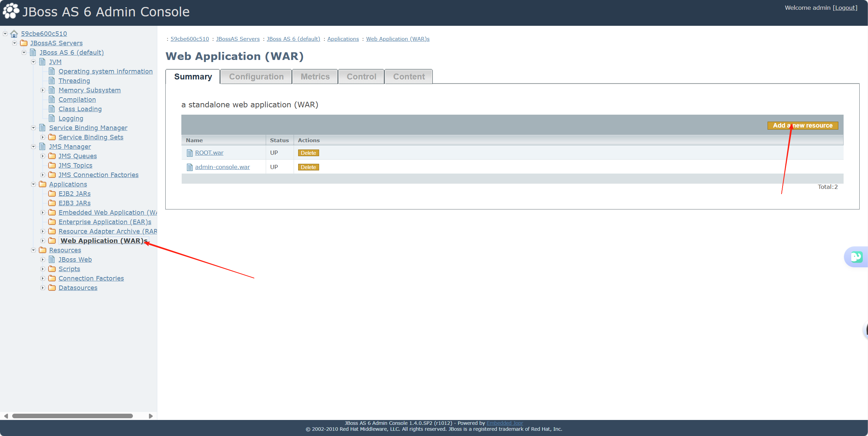
Task: Expand the Scripts node
Action: tap(43, 269)
